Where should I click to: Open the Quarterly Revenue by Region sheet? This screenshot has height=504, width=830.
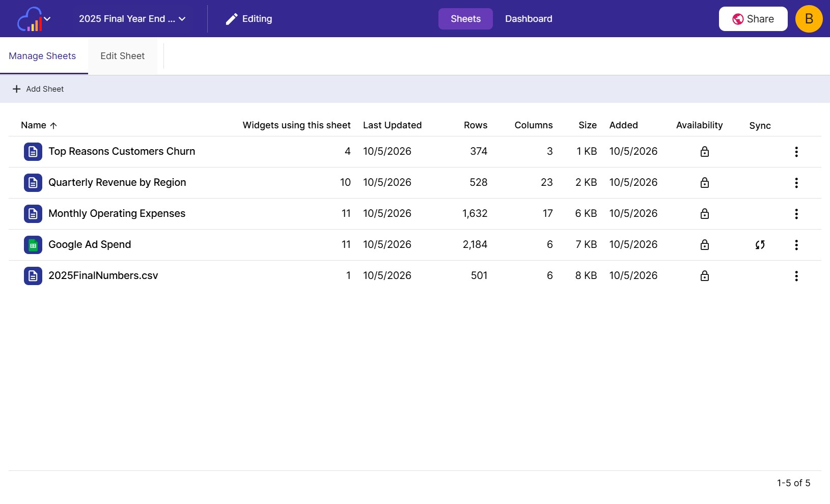click(x=117, y=182)
